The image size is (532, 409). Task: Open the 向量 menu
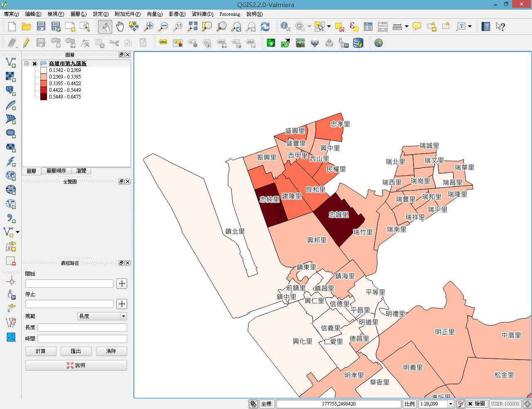(155, 14)
